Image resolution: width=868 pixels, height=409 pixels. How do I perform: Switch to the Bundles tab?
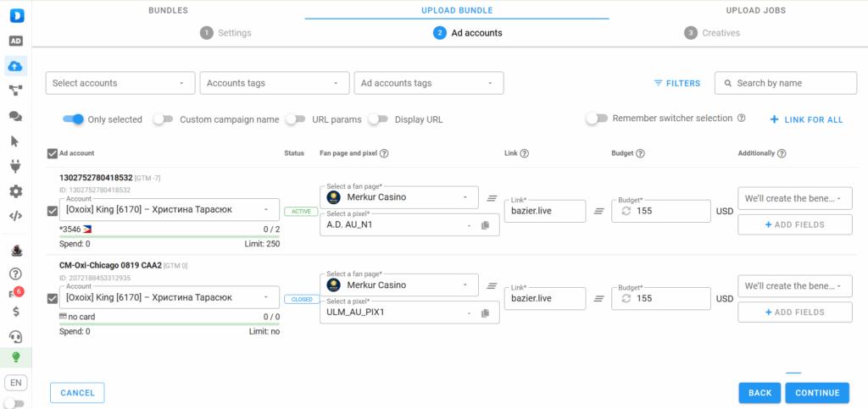tap(169, 10)
